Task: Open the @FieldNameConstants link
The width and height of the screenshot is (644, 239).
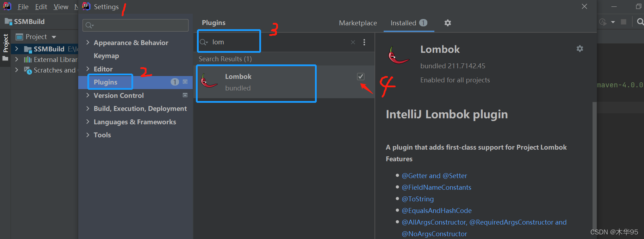Action: click(436, 187)
